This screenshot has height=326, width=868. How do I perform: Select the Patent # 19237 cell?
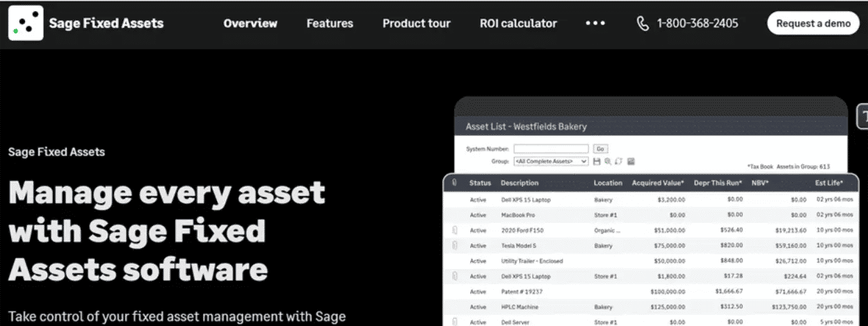(x=522, y=292)
